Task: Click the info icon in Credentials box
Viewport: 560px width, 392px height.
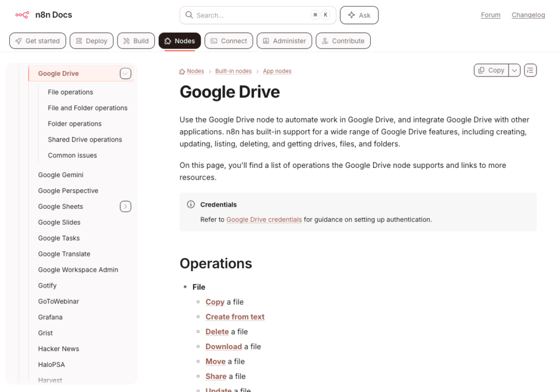Action: click(x=191, y=204)
